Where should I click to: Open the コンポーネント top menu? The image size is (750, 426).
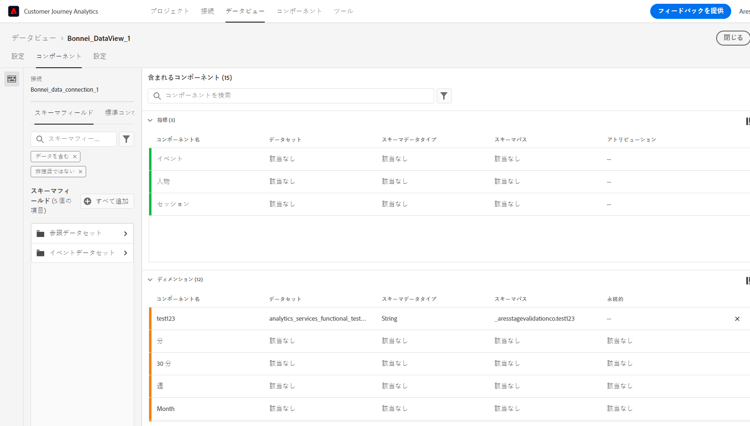click(x=299, y=11)
